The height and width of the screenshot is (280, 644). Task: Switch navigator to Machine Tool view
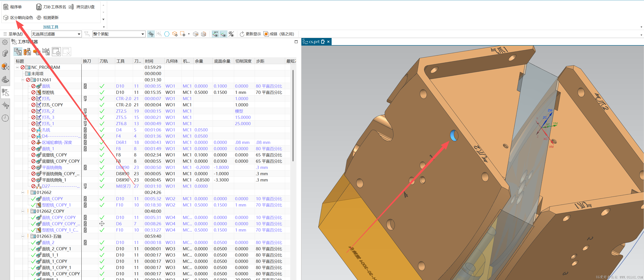click(x=27, y=51)
